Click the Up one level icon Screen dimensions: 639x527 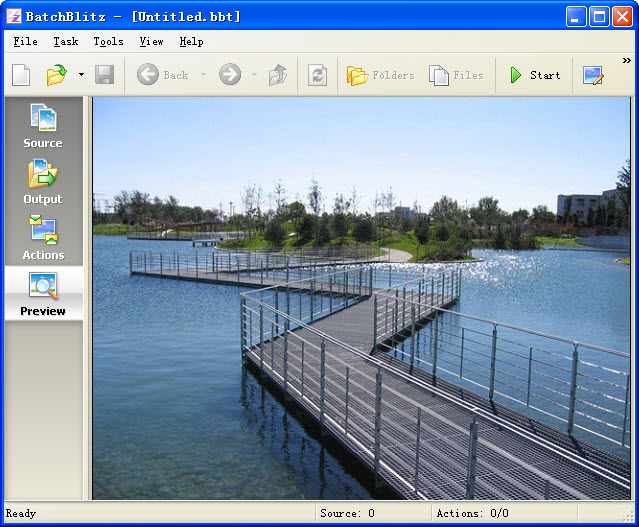[278, 75]
